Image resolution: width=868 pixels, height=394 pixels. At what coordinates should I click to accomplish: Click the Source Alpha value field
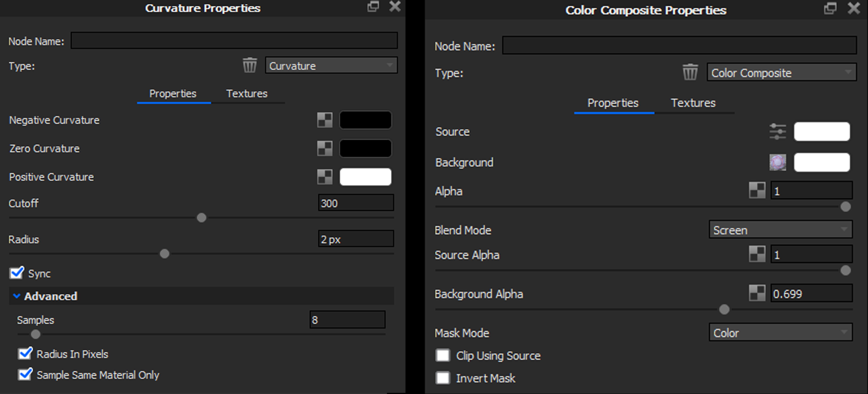coord(811,254)
